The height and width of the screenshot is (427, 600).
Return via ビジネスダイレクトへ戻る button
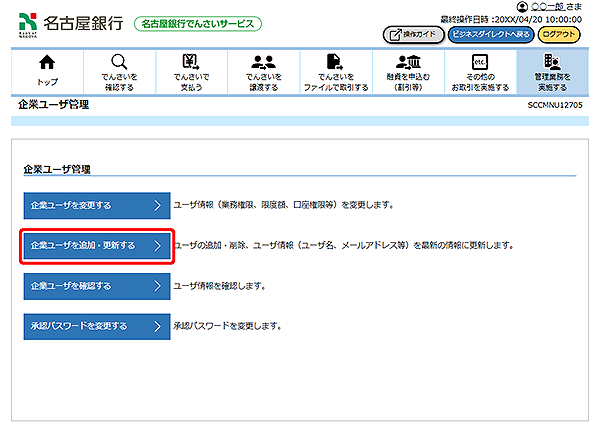491,34
